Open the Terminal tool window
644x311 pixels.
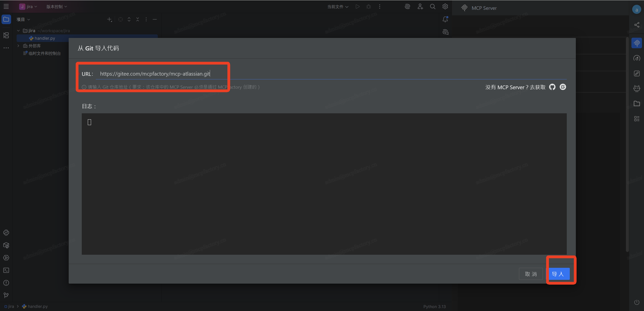[x=6, y=270]
